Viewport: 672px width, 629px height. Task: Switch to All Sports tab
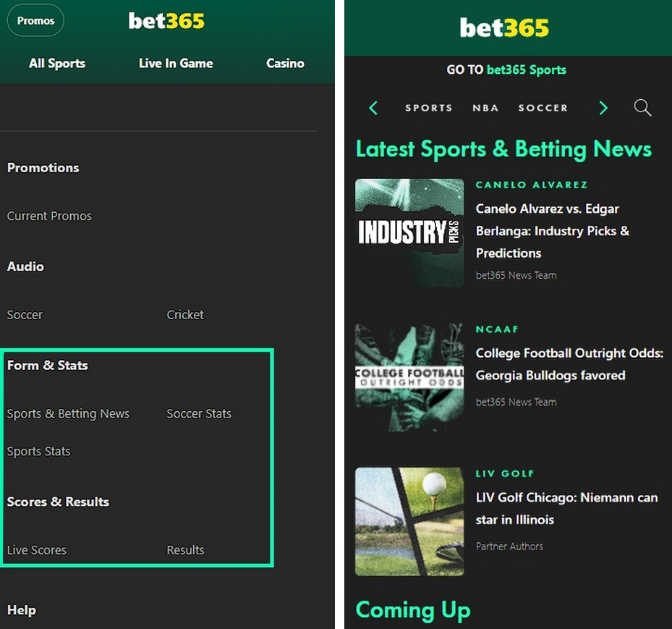[x=57, y=64]
